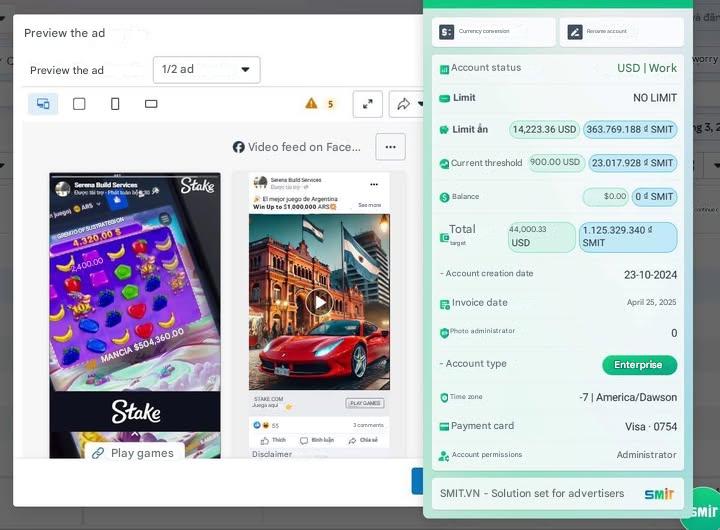Click the $0.00 balance badge
This screenshot has width=720, height=530.
606,197
